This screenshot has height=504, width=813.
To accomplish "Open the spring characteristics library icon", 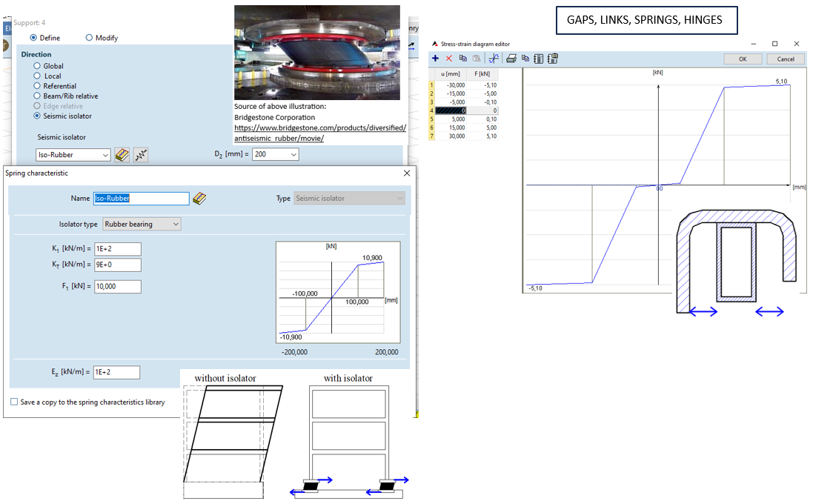I will click(x=121, y=154).
